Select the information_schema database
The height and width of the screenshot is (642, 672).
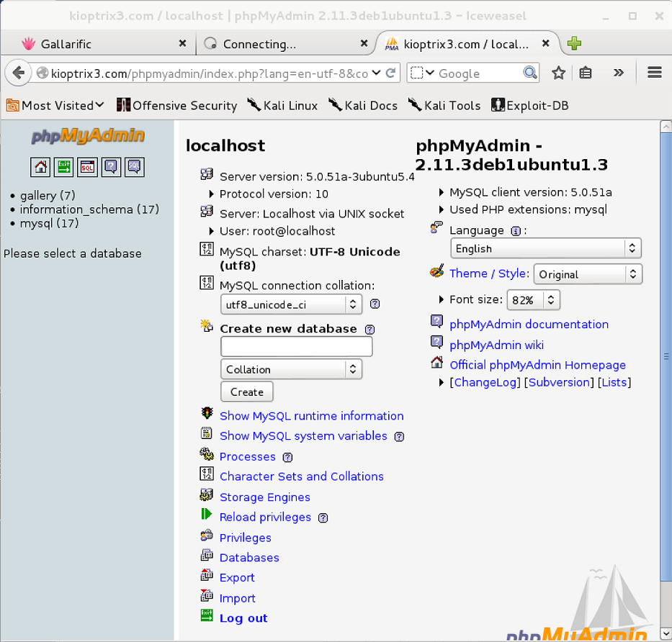89,209
